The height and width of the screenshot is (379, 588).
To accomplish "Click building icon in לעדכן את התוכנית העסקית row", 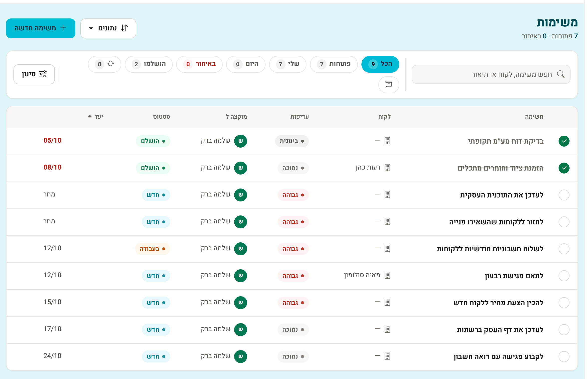I will click(x=387, y=194).
